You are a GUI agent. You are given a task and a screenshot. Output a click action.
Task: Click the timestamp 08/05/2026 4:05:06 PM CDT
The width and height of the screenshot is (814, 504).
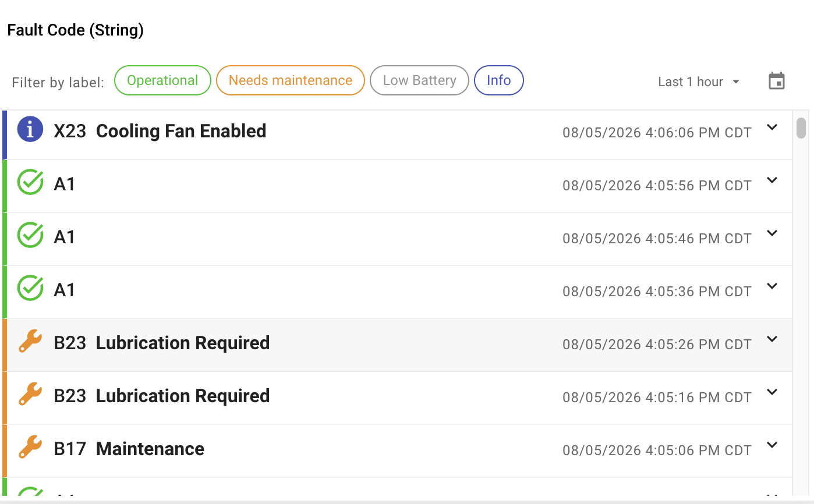coord(657,450)
